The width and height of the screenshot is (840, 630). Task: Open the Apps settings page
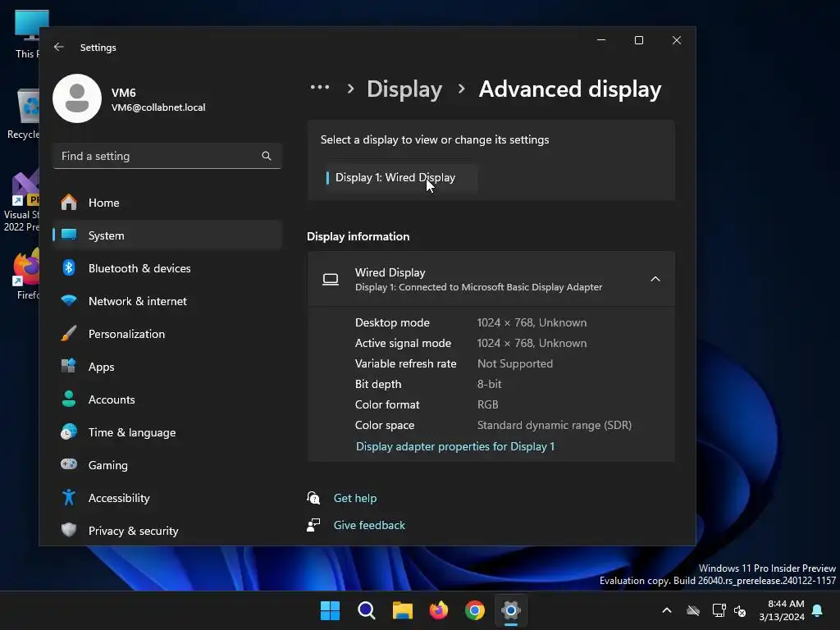[x=167, y=367]
